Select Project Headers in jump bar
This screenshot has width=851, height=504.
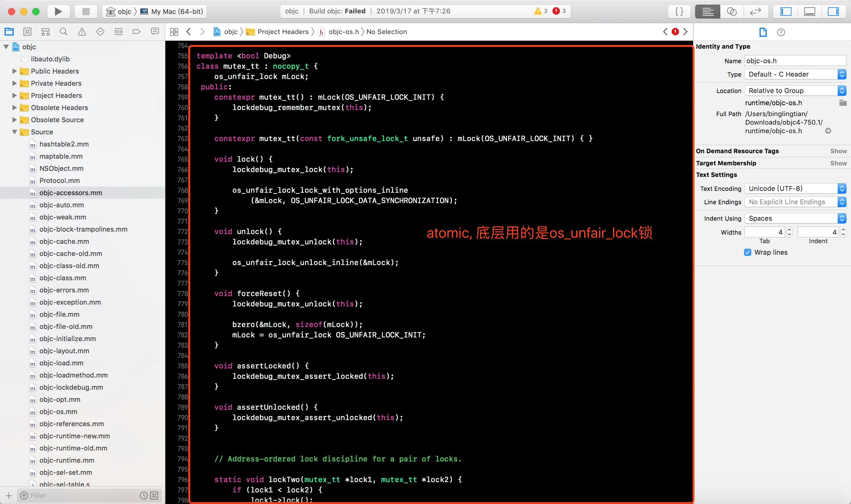(283, 32)
